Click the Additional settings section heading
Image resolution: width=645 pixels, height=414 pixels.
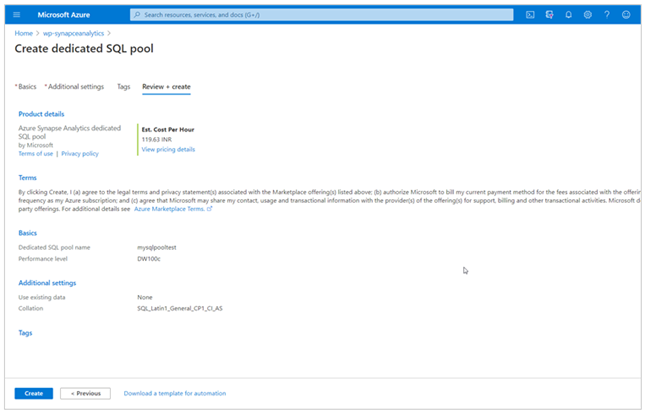47,283
